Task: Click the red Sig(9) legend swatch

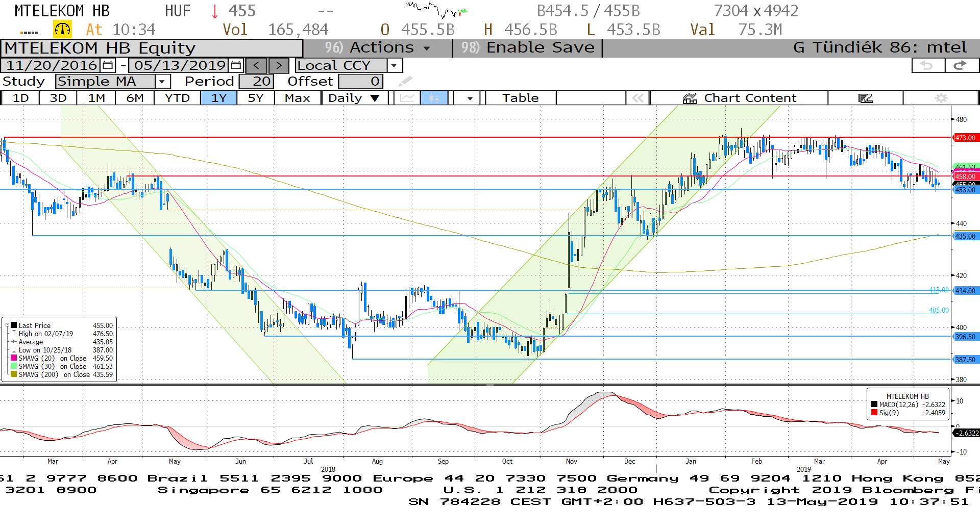Action: click(874, 412)
